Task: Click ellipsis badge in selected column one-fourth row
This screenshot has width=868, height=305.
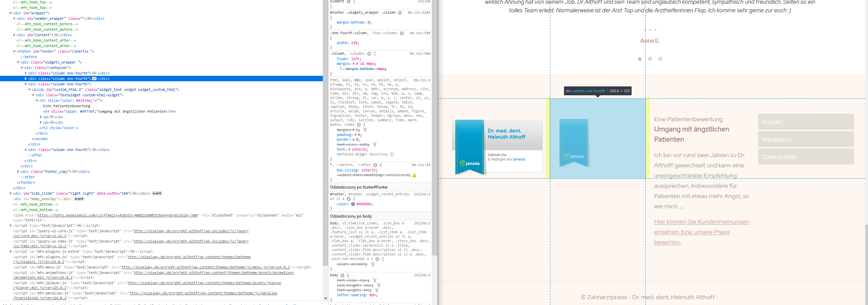Action: click(x=94, y=79)
